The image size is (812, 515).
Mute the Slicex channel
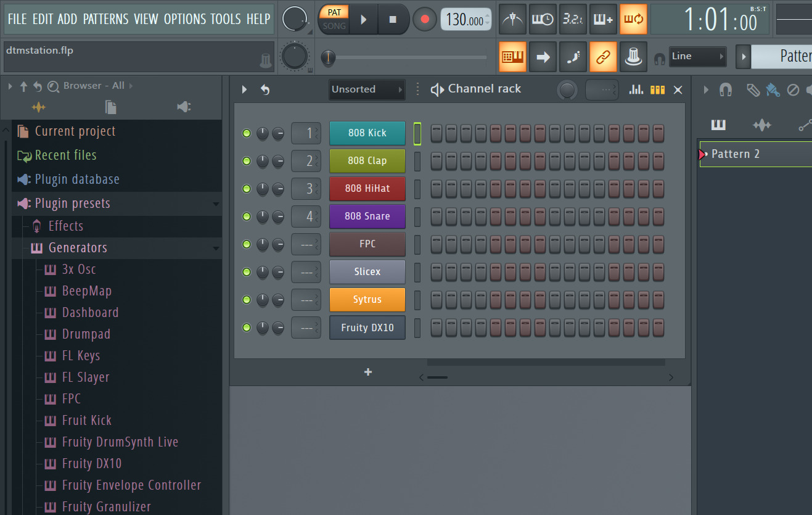[x=247, y=272]
